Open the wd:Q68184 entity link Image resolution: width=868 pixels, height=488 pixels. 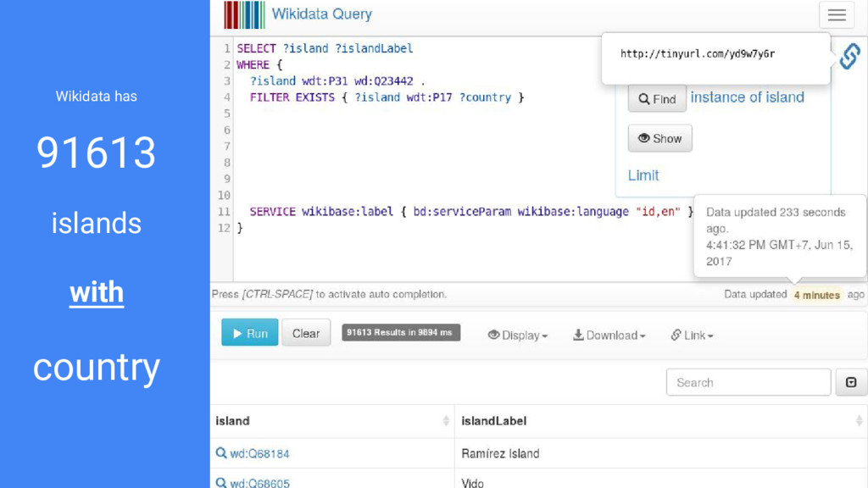coord(259,454)
